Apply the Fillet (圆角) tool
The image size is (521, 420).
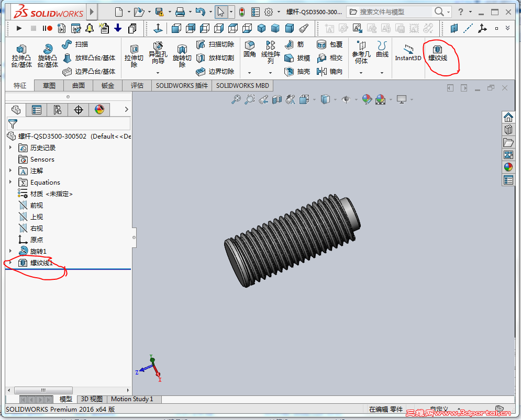tap(250, 49)
